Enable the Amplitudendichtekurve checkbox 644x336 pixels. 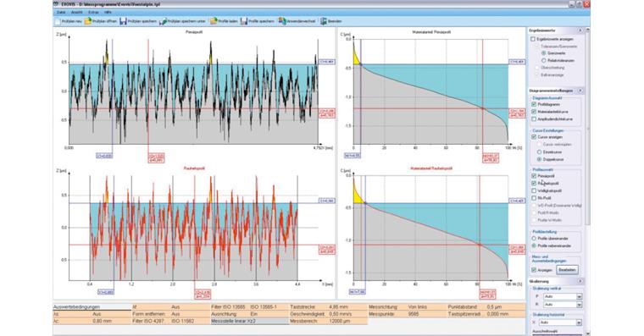click(x=534, y=119)
